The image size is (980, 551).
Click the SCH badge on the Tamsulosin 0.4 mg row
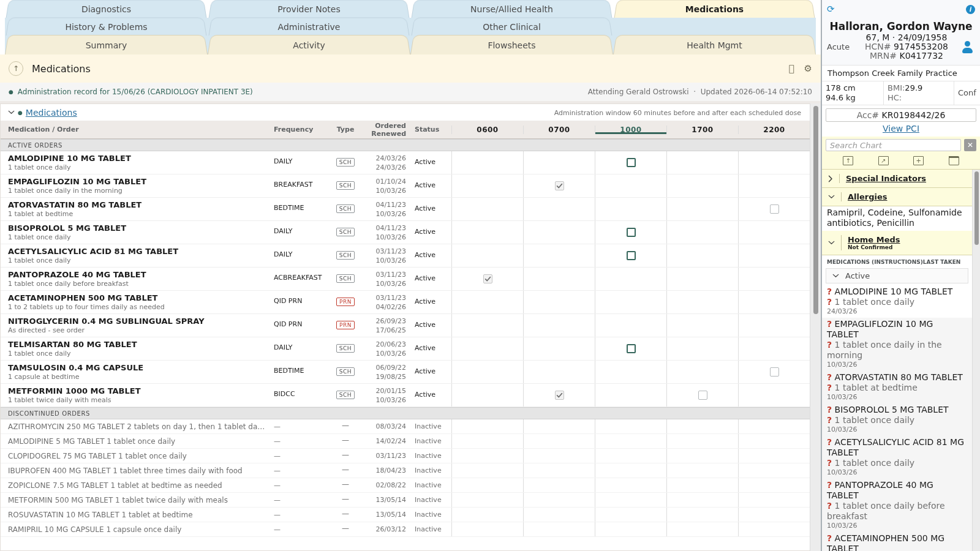point(345,372)
